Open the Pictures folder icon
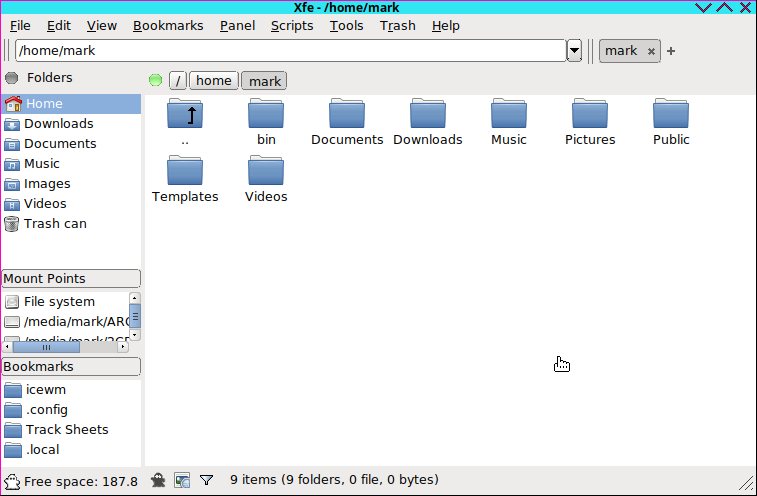The image size is (757, 496). point(590,114)
